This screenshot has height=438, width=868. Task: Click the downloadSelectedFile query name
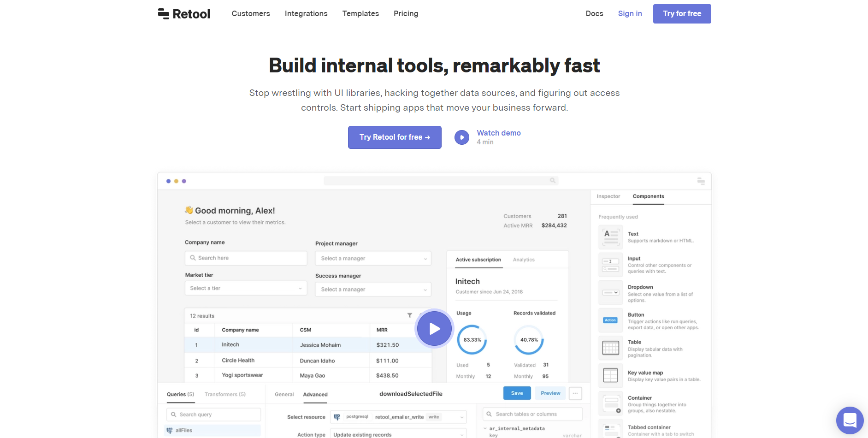pyautogui.click(x=411, y=394)
